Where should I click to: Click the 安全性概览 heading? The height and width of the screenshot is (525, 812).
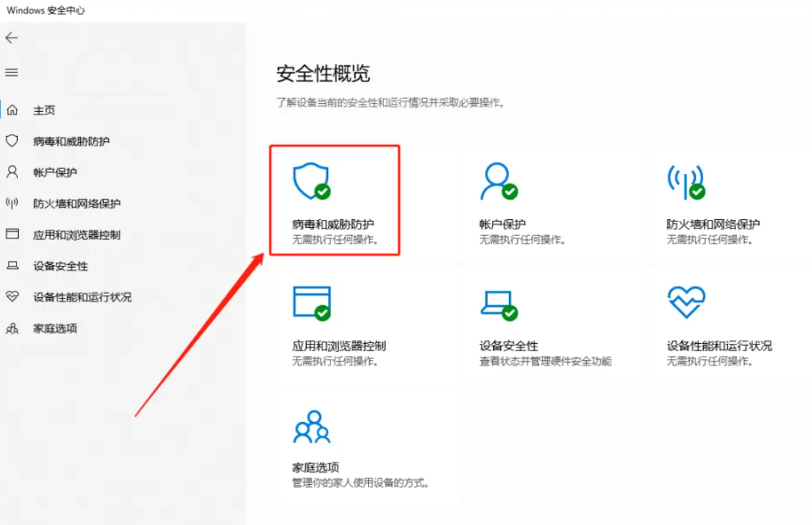click(x=323, y=74)
